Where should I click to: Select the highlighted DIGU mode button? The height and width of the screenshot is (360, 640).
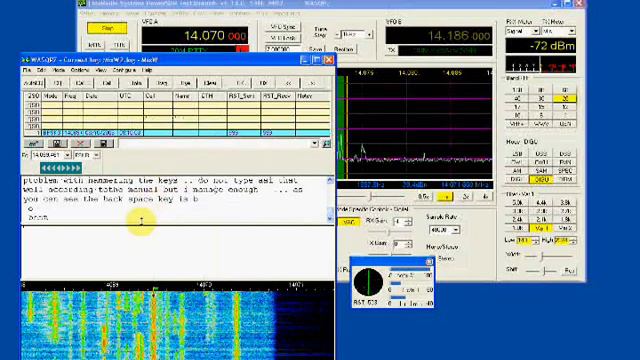(x=541, y=180)
